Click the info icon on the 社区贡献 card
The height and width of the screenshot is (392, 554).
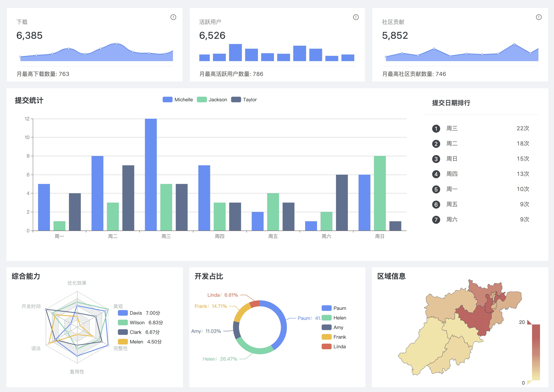click(539, 17)
